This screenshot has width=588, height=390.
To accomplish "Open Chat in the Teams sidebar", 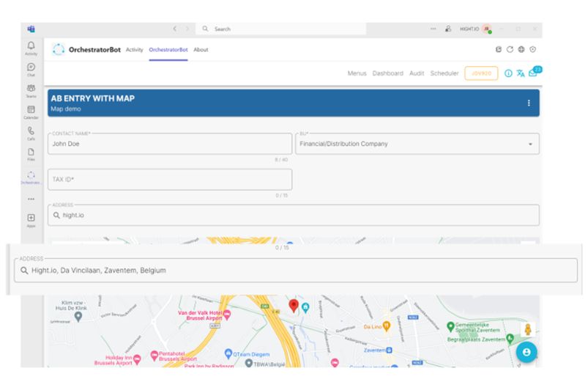I will pos(31,70).
